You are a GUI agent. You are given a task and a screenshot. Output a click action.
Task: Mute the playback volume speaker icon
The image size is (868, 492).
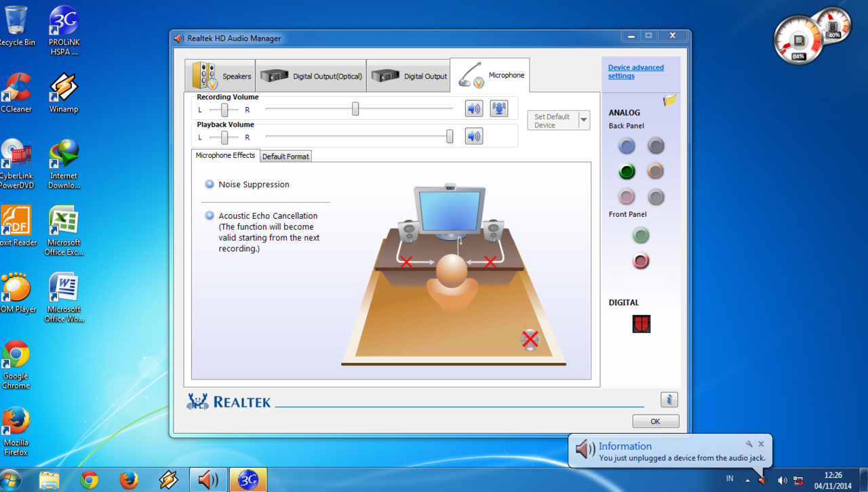click(x=473, y=136)
